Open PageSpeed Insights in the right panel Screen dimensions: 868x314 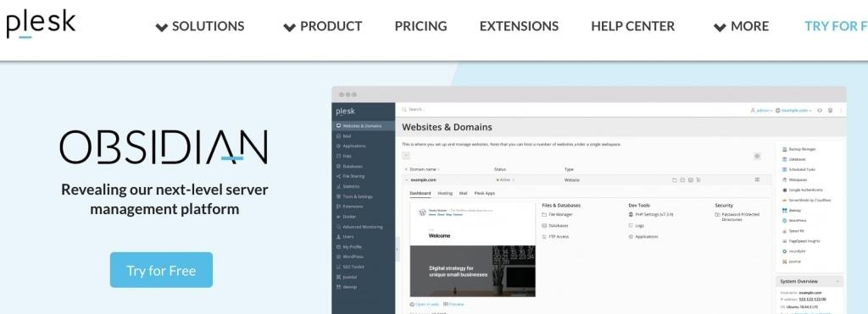pos(801,241)
